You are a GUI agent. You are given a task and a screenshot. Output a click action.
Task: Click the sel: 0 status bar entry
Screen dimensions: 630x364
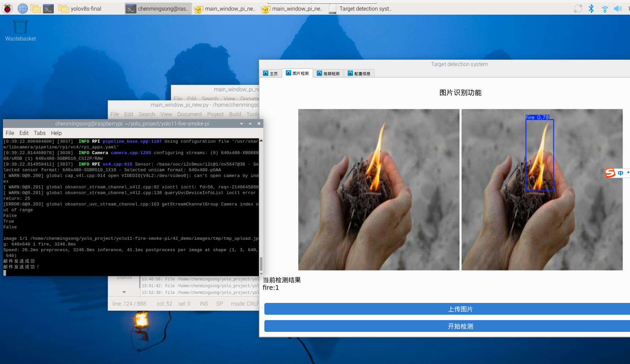(185, 304)
